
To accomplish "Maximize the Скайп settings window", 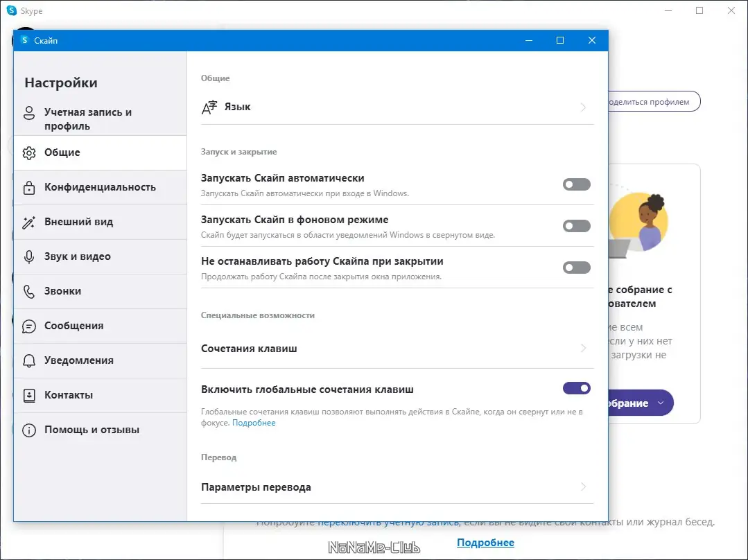I will 560,41.
